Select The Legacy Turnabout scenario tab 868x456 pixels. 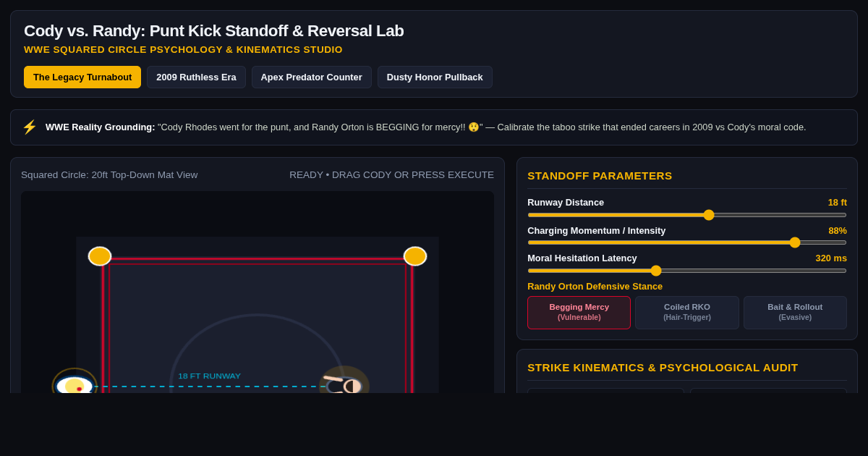pos(82,77)
